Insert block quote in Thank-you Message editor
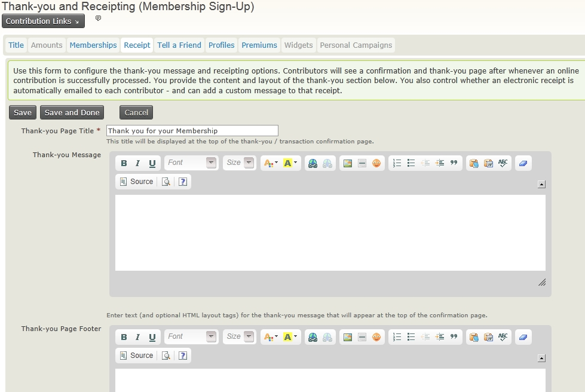This screenshot has height=392, width=585. [x=454, y=163]
